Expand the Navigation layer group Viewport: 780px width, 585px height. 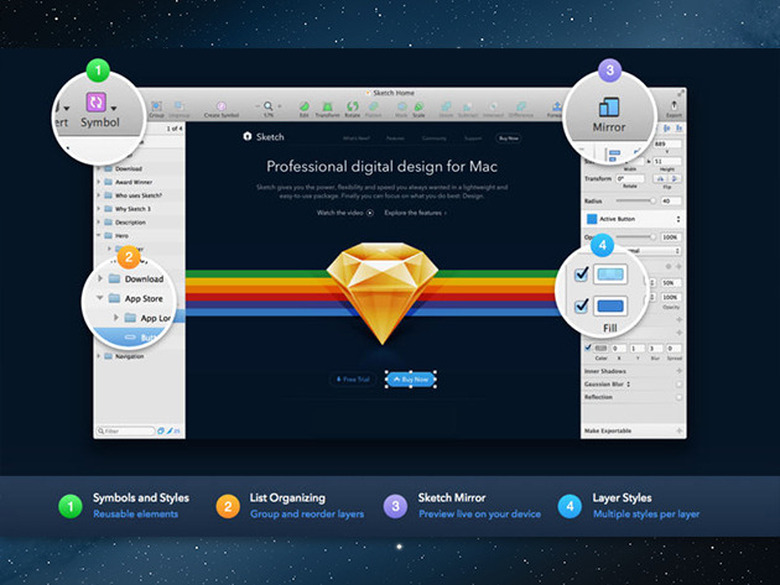(99, 356)
